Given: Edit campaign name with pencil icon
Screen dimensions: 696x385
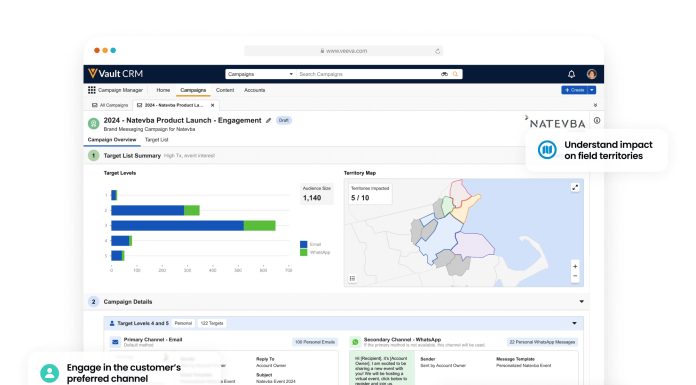Looking at the screenshot, I should pyautogui.click(x=269, y=120).
